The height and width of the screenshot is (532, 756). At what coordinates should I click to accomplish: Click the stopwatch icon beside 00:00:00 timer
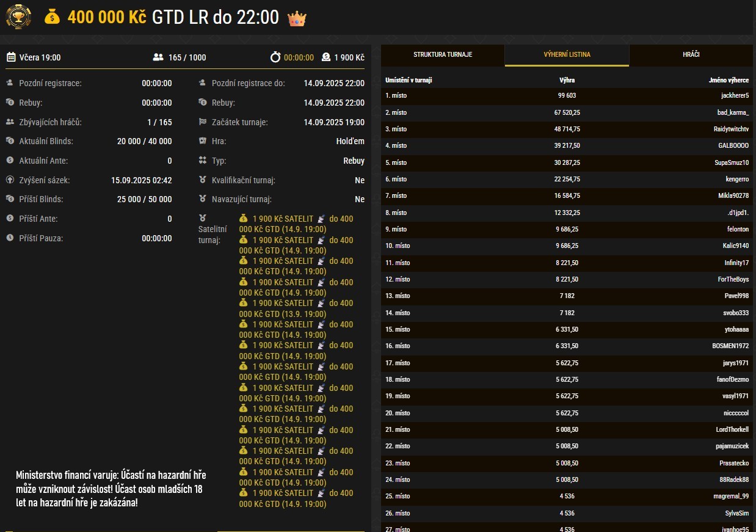(x=275, y=57)
